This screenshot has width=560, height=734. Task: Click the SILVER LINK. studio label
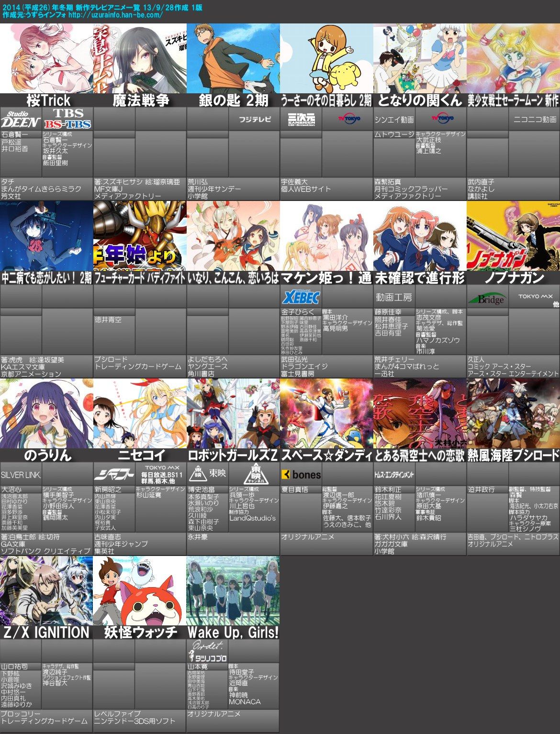click(x=21, y=475)
